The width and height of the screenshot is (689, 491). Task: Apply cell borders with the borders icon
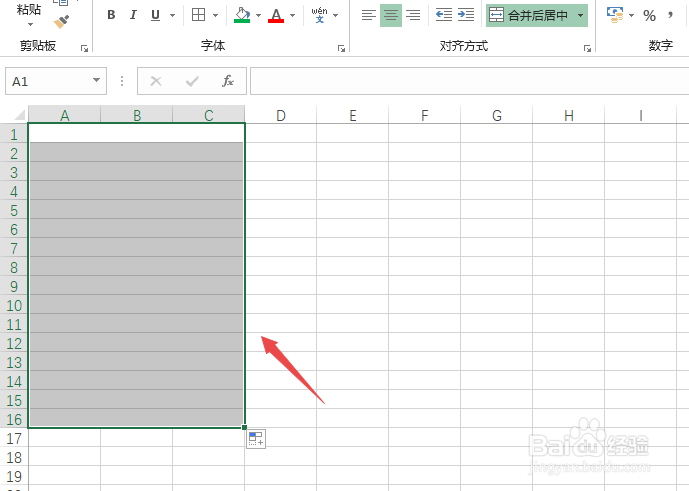199,15
